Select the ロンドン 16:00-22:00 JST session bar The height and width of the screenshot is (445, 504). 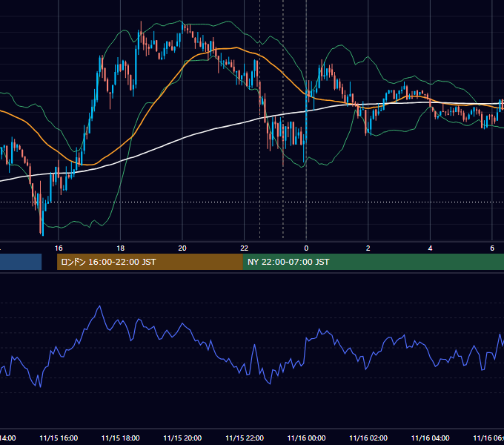click(150, 262)
